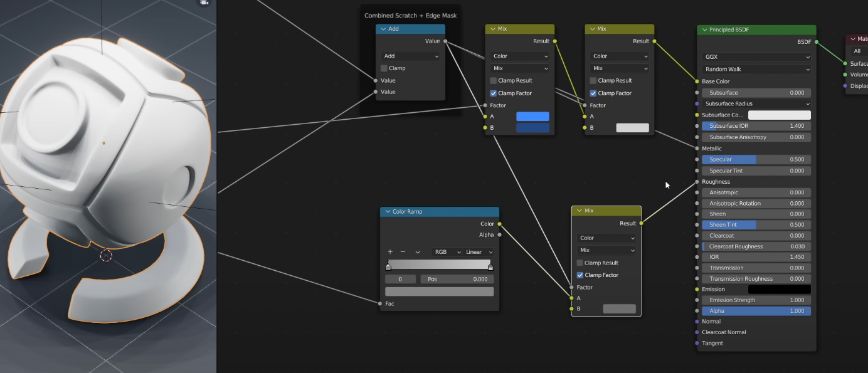Open the Color Ramp tools chevron menu
This screenshot has width=868, height=373.
click(x=418, y=252)
